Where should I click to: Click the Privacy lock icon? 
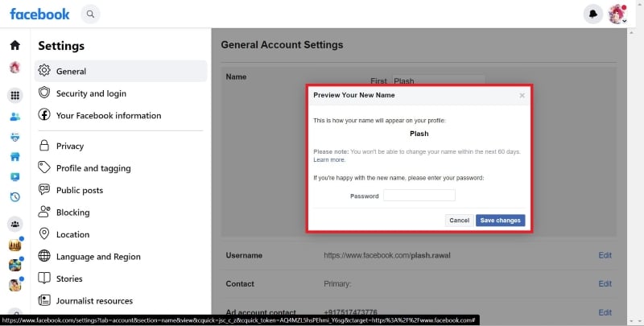tap(44, 145)
